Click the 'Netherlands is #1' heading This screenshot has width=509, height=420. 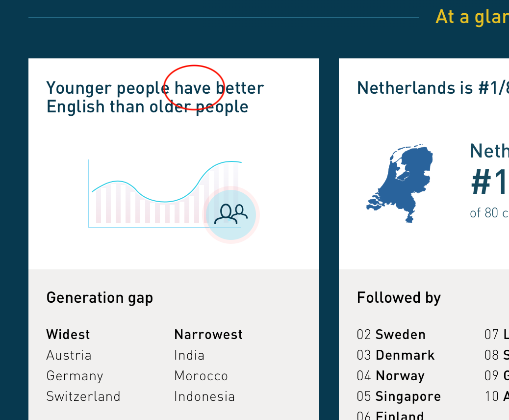point(433,88)
